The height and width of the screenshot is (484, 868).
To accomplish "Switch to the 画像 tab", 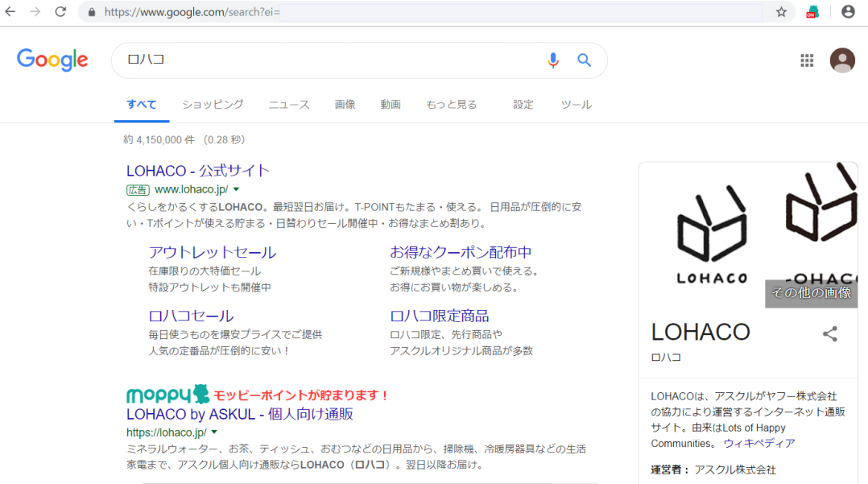I will click(345, 105).
